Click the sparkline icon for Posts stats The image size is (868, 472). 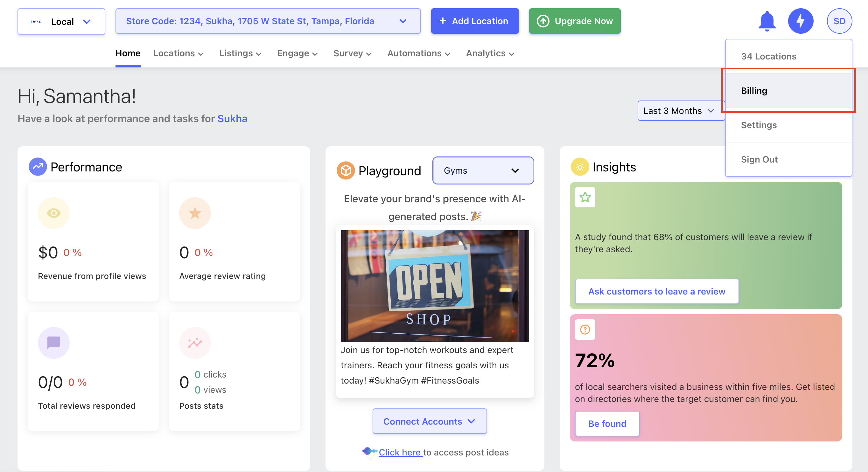[195, 343]
